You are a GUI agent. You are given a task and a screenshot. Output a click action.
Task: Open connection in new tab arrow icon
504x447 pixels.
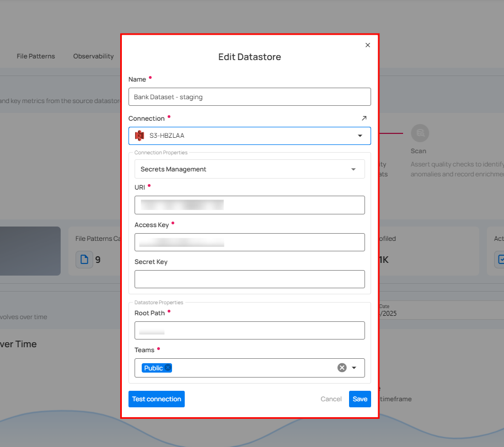[364, 118]
